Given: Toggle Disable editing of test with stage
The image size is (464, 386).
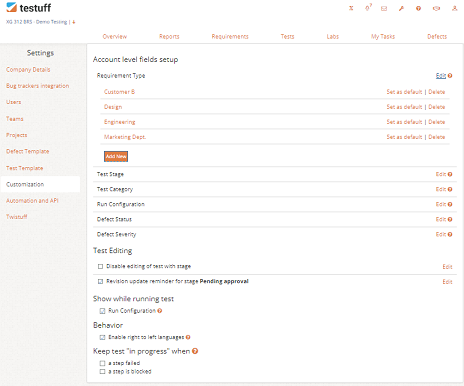Looking at the screenshot, I should 100,266.
